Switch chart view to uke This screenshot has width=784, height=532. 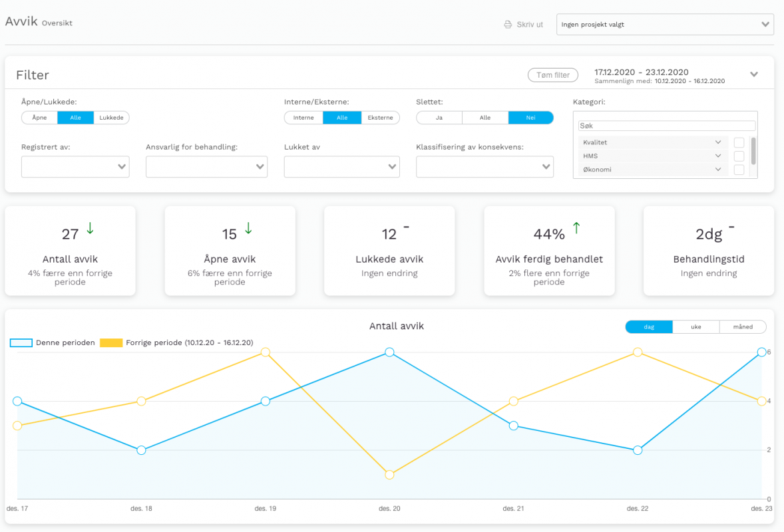(696, 327)
